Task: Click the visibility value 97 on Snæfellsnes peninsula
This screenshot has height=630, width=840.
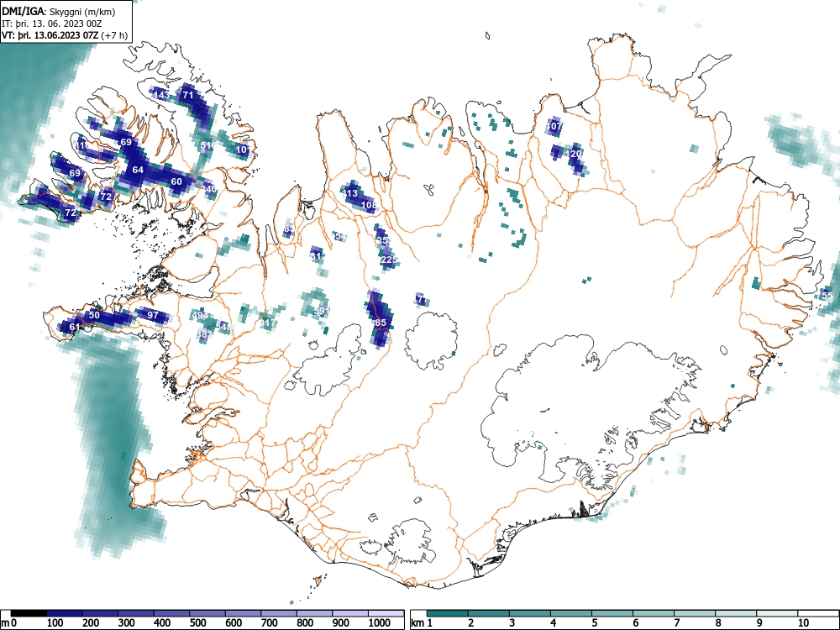Action: tap(153, 315)
